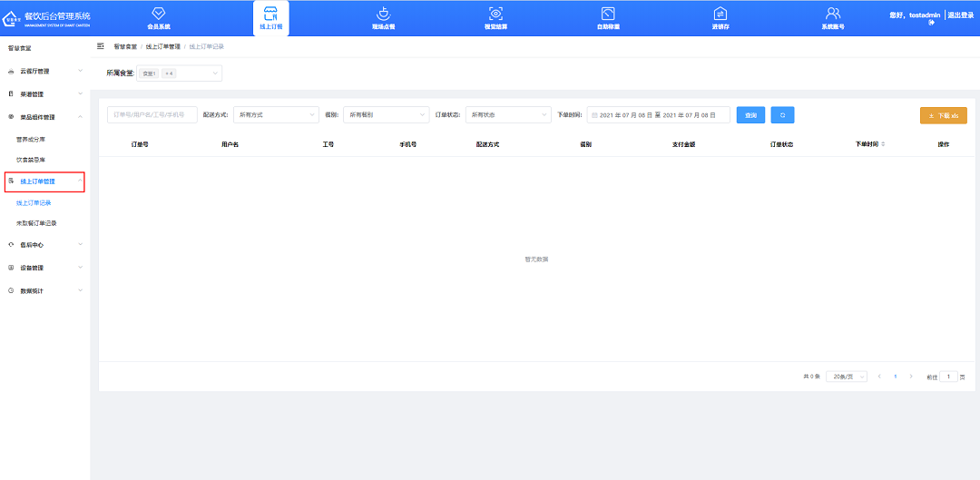The height and width of the screenshot is (480, 980).
Task: Select 营养成分库 in the sidebar
Action: point(30,140)
